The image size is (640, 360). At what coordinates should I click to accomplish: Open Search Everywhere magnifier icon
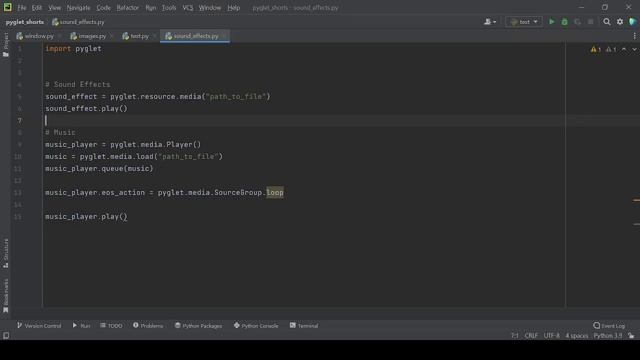(607, 22)
